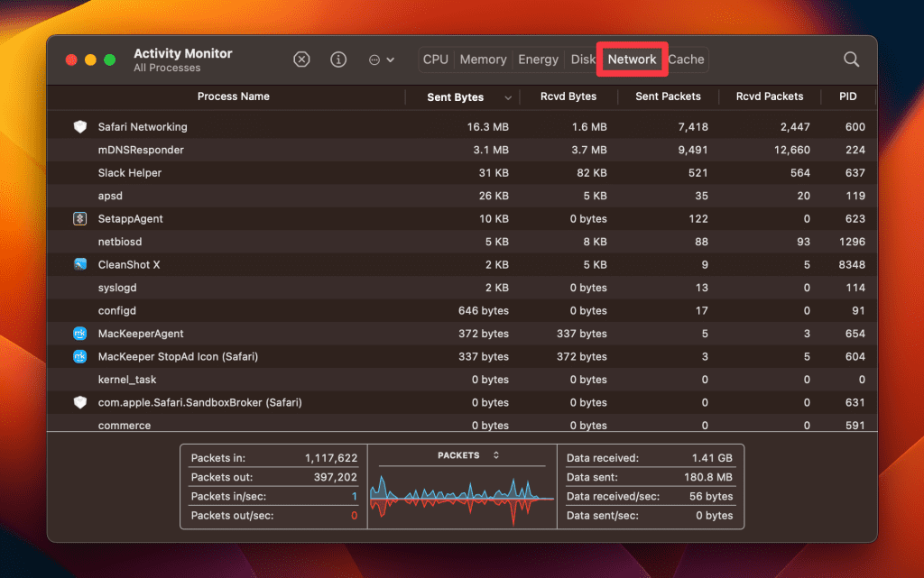Select the apsd process row
The width and height of the screenshot is (924, 578).
click(462, 196)
